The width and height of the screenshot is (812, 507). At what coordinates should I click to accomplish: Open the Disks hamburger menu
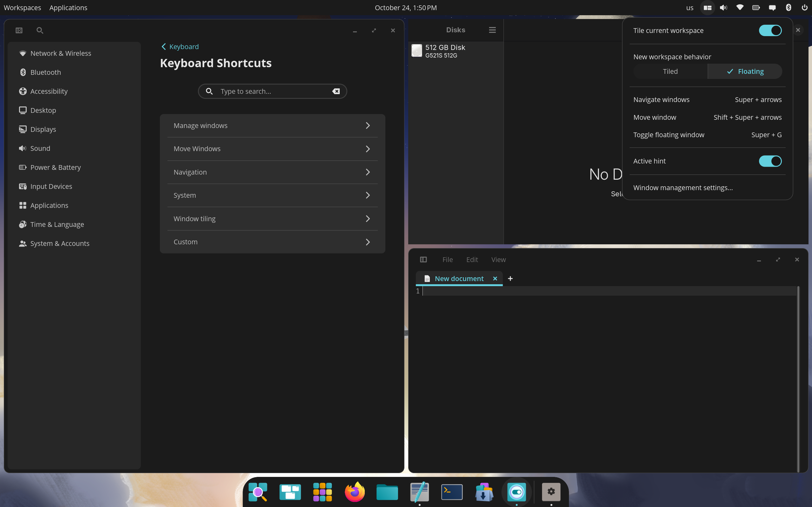pyautogui.click(x=492, y=30)
